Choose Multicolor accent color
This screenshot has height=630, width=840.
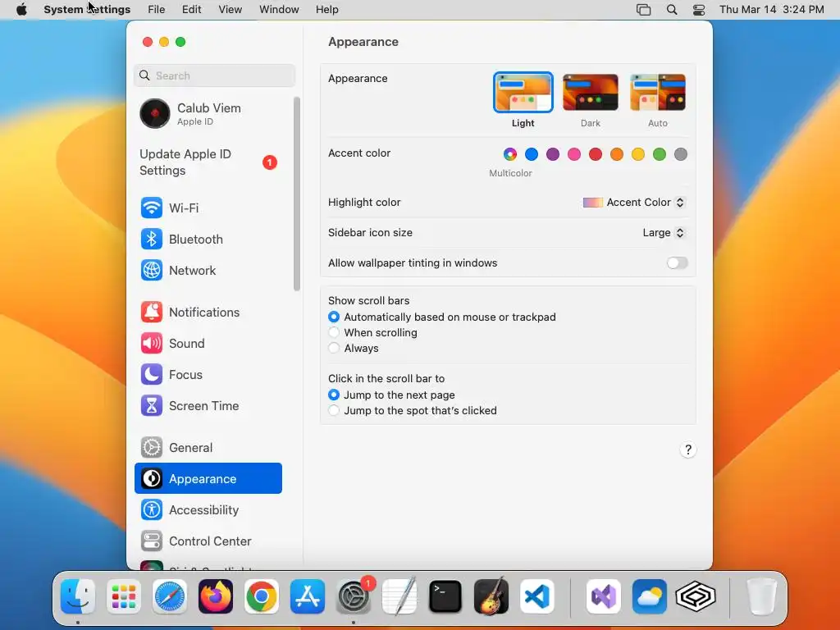pyautogui.click(x=510, y=154)
